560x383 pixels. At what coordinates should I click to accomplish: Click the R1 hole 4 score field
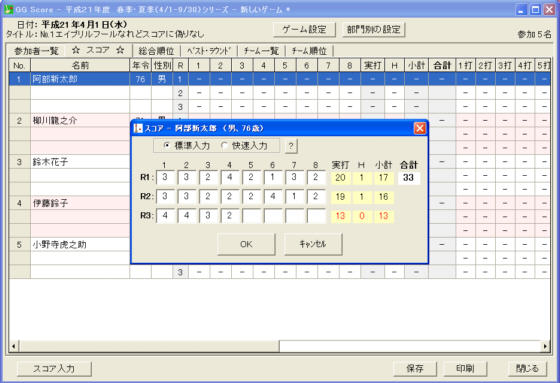(230, 177)
